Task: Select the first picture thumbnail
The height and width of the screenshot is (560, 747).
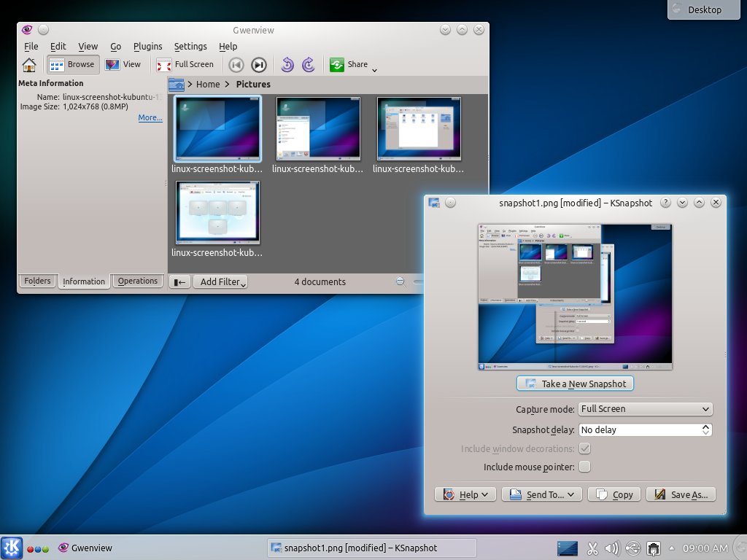Action: pyautogui.click(x=217, y=129)
